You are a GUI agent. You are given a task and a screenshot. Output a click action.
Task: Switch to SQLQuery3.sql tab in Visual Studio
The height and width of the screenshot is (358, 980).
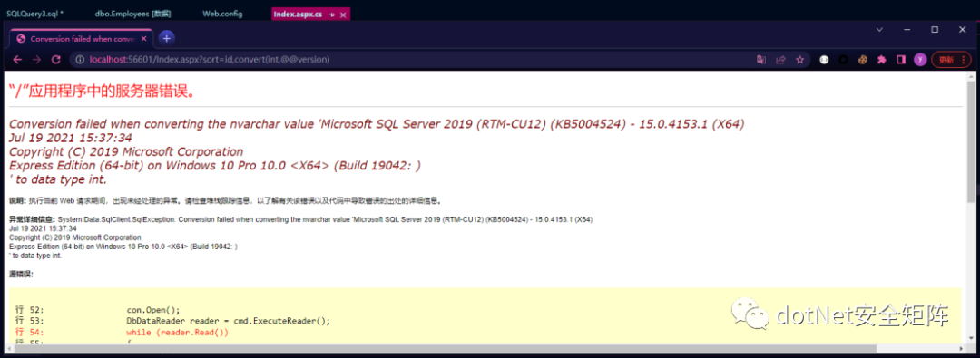(35, 13)
